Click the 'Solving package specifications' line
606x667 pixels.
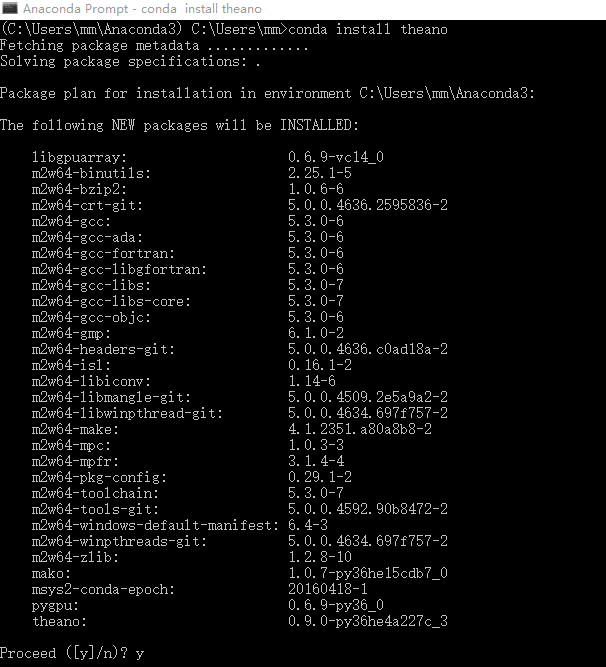[130, 62]
